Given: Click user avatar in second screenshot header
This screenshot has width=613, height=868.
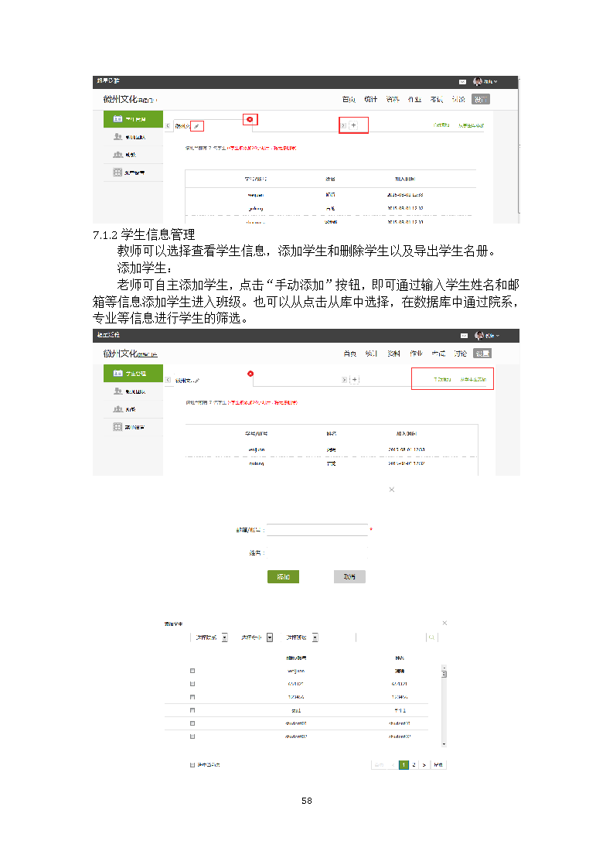Looking at the screenshot, I should (479, 336).
